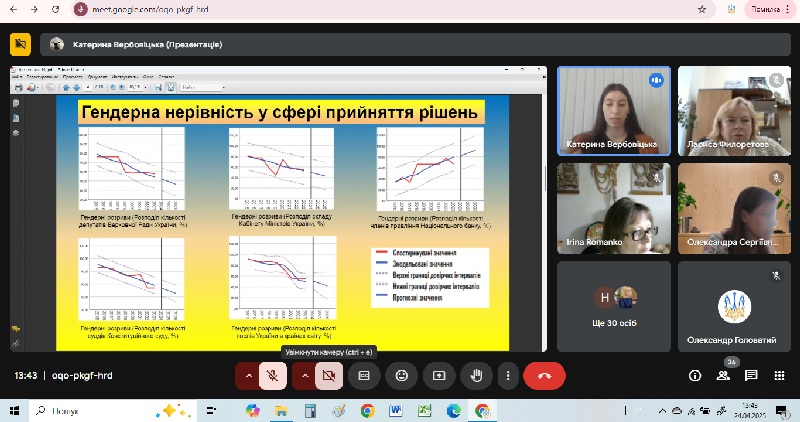Open the in-call chat panel
The width and height of the screenshot is (800, 422).
point(750,376)
